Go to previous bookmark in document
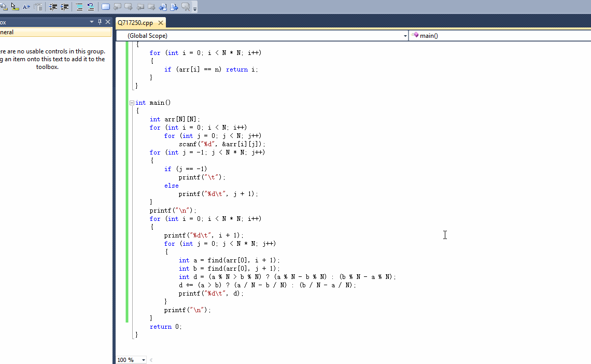Screen dimensions: 591x364 point(162,7)
